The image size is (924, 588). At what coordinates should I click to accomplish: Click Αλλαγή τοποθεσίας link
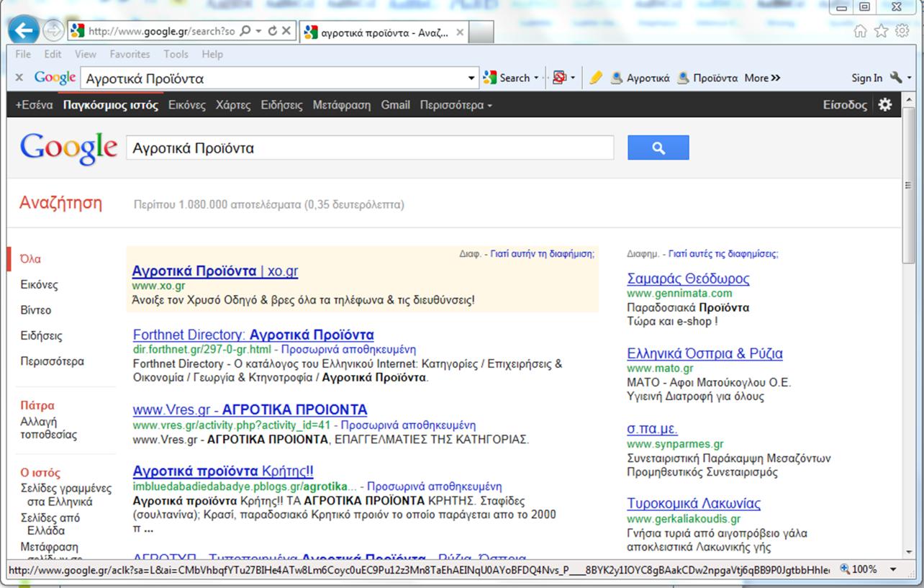point(48,428)
